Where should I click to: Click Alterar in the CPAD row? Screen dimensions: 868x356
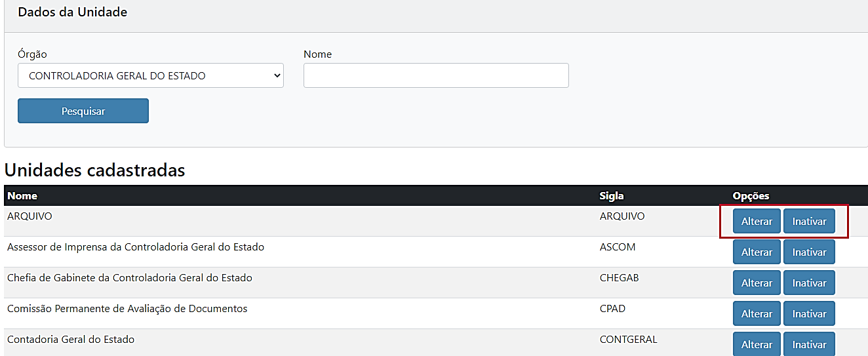tap(757, 314)
